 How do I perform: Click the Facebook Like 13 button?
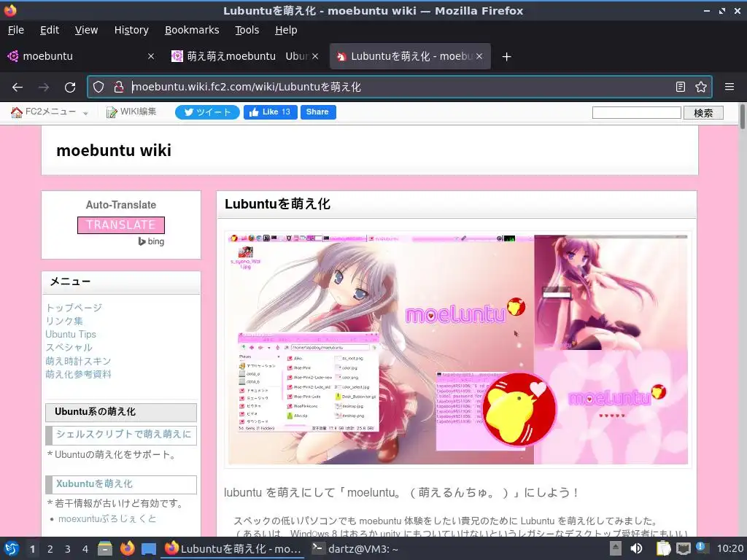pos(270,112)
